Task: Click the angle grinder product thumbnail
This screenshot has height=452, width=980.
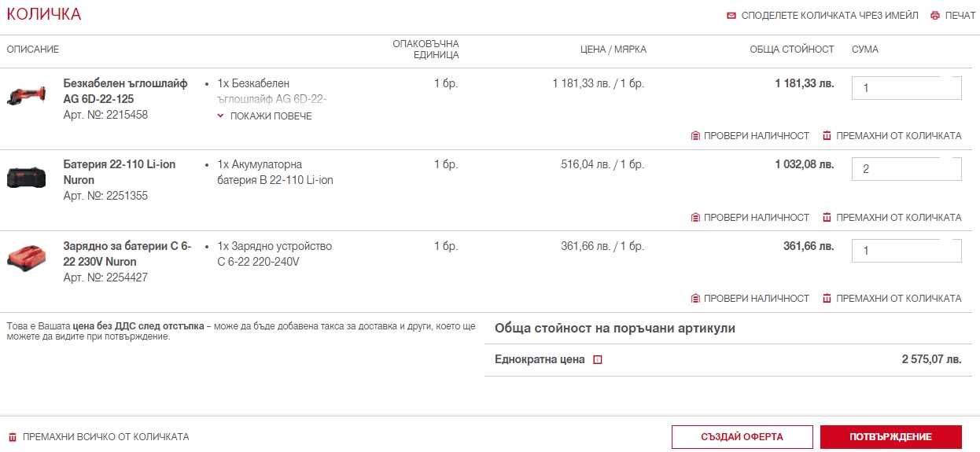Action: coord(27,95)
